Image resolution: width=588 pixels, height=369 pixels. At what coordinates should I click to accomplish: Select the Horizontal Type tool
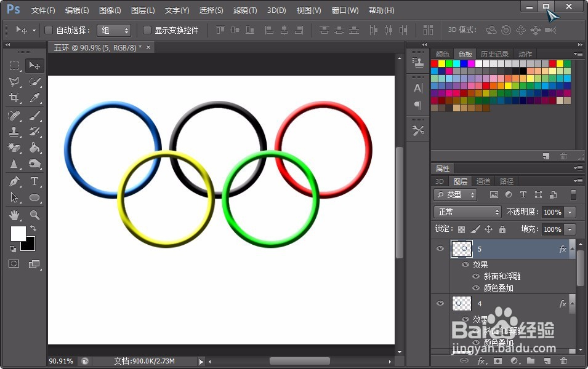pyautogui.click(x=34, y=181)
